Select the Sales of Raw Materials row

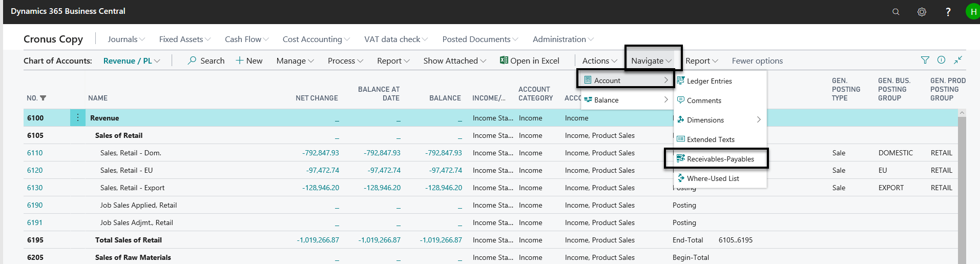(x=490, y=257)
